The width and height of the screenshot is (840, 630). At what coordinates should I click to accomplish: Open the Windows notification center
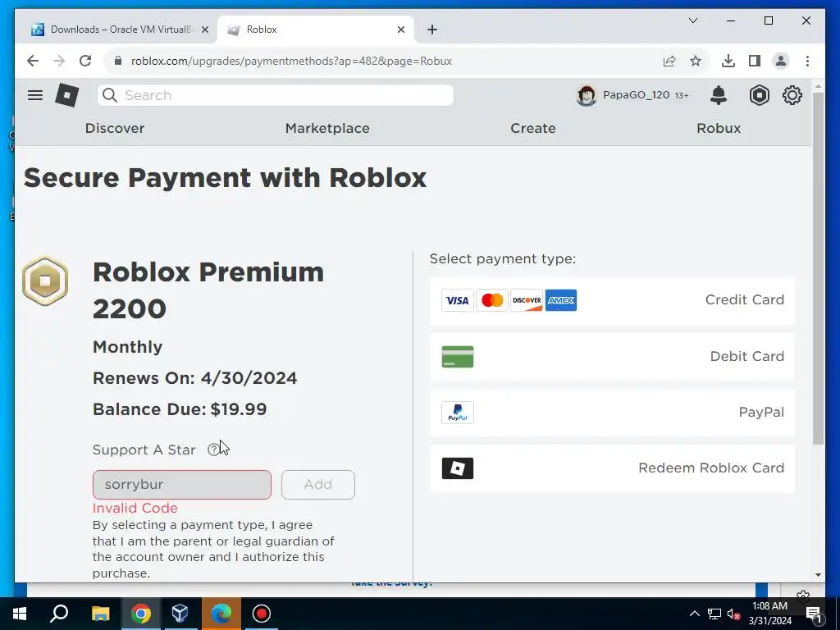(x=813, y=614)
